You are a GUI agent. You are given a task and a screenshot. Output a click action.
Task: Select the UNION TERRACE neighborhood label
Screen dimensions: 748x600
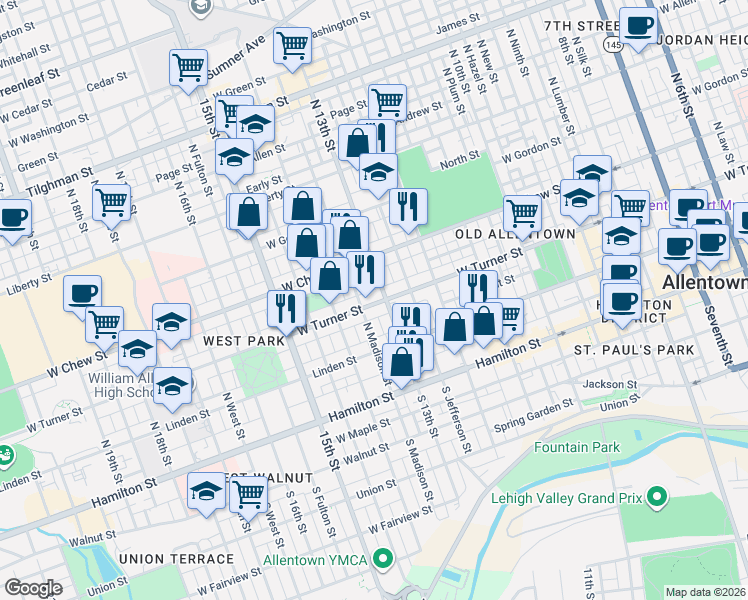(x=177, y=559)
